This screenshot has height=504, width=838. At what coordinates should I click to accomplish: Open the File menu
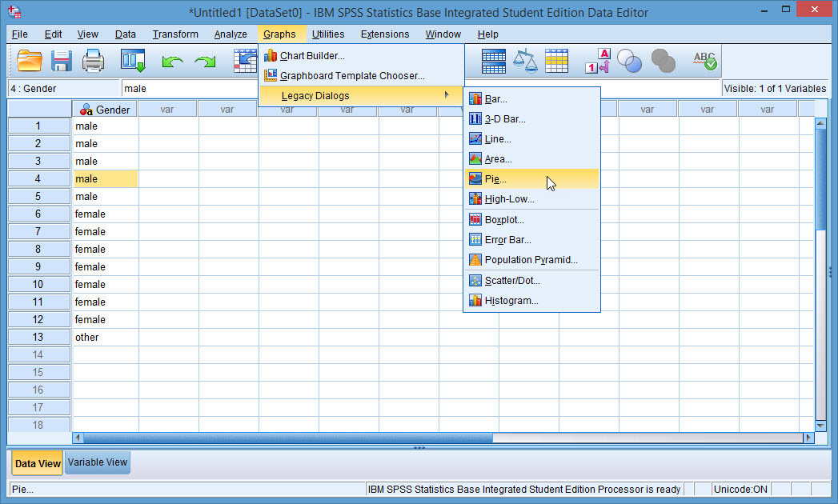tap(20, 34)
